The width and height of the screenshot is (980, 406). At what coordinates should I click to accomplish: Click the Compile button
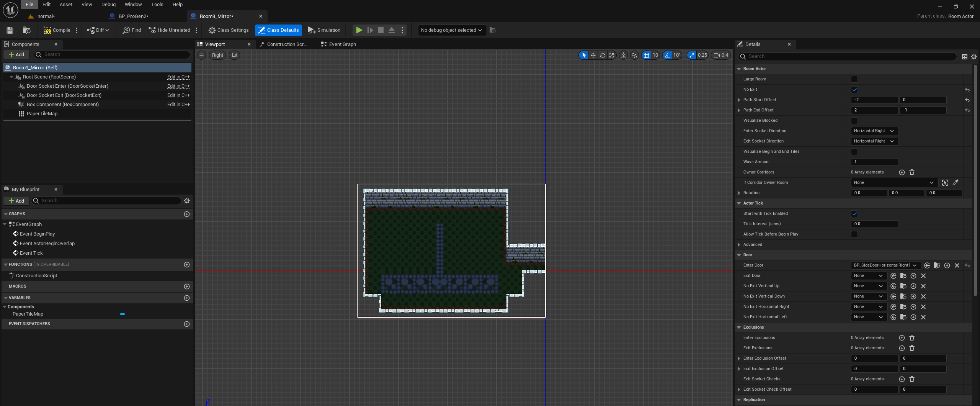[57, 30]
